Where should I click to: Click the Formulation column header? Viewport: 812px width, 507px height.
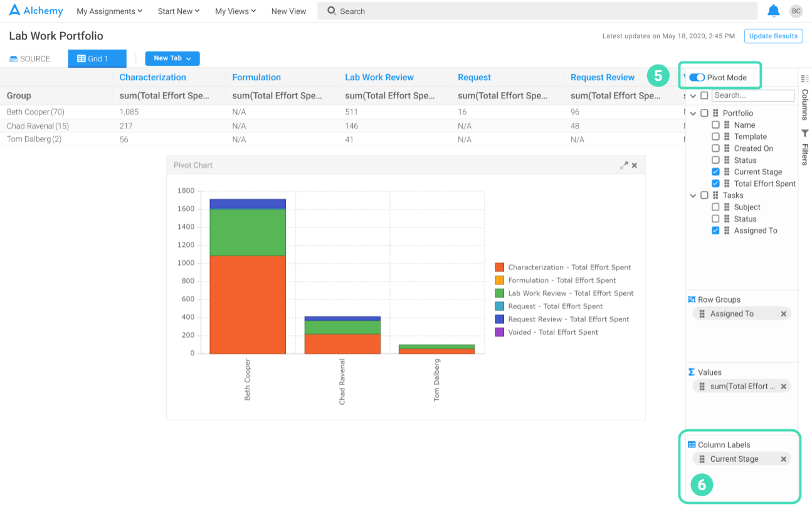pos(256,77)
